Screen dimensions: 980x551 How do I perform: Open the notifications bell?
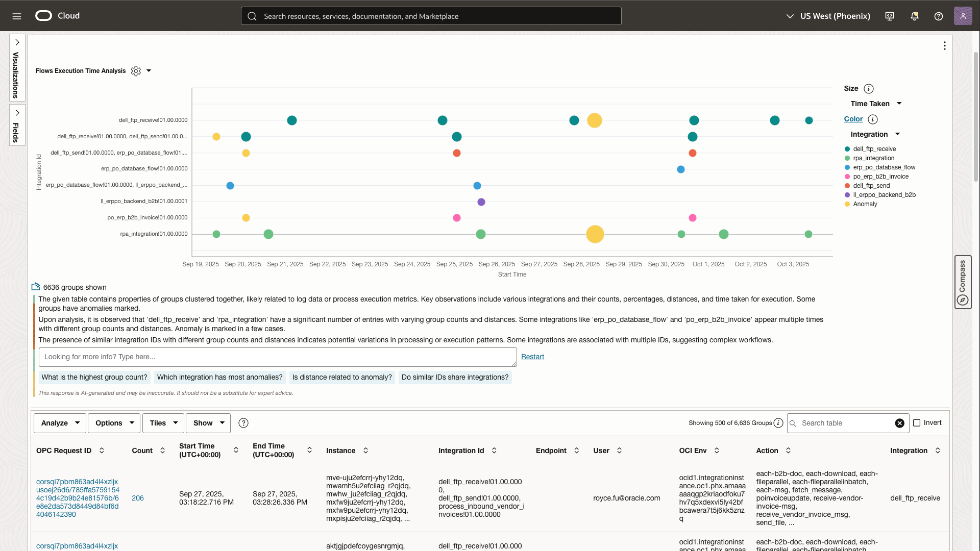(914, 16)
